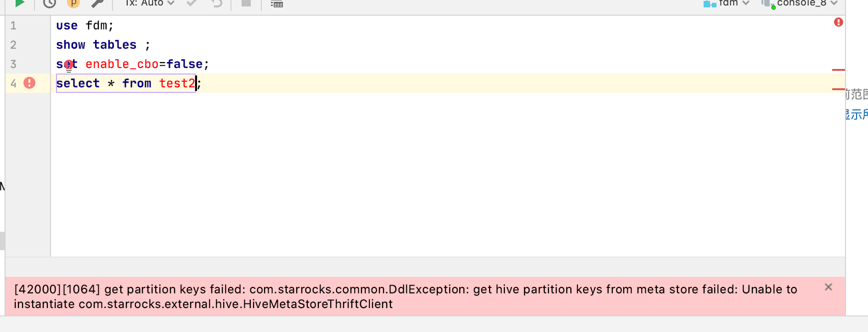Click the error icon in line 4 gutter

click(x=29, y=83)
